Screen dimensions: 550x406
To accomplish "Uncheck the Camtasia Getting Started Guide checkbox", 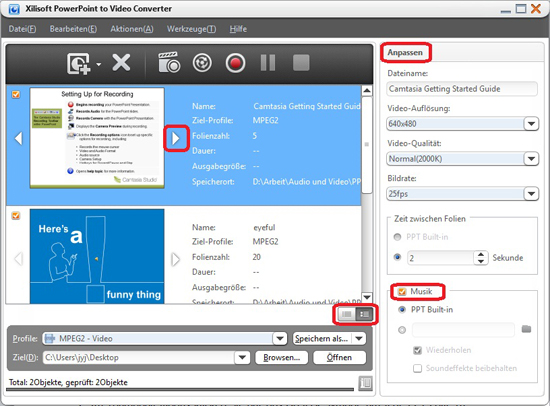I will pyautogui.click(x=16, y=94).
